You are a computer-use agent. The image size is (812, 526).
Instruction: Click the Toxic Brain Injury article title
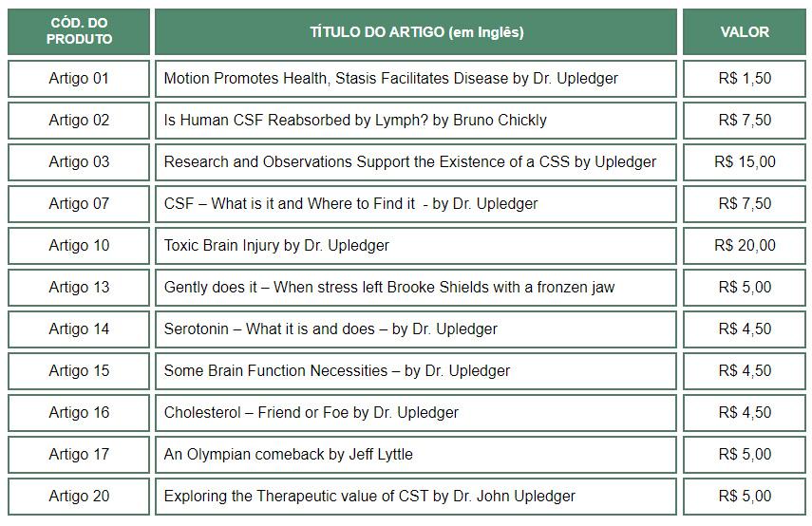(276, 245)
